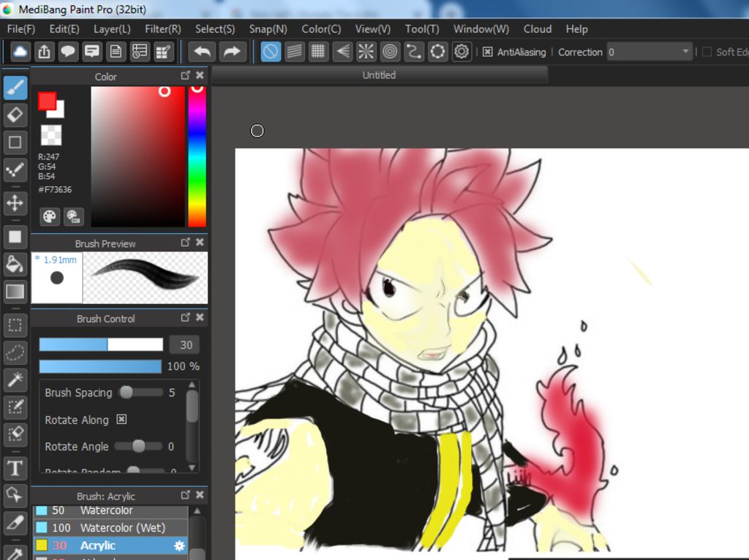Select the Bucket fill tool
749x560 pixels.
coord(15,264)
